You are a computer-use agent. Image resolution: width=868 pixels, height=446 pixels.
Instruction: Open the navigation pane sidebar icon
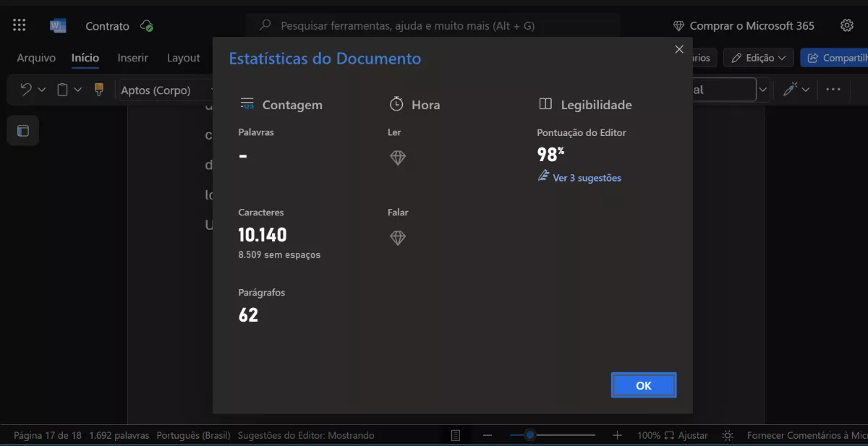(x=22, y=131)
